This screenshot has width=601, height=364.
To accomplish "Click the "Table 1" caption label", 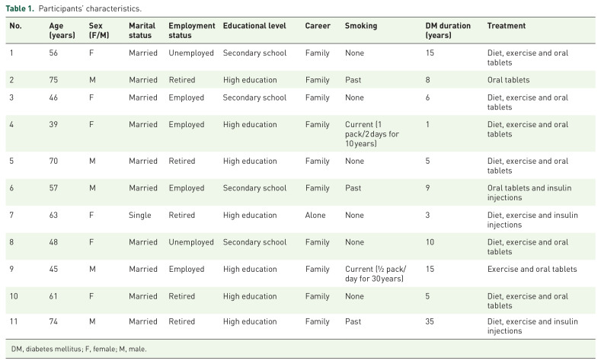I will (21, 8).
